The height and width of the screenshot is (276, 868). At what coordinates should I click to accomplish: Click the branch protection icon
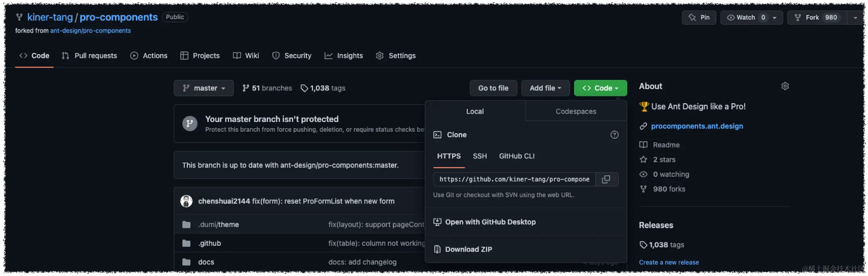tap(190, 123)
